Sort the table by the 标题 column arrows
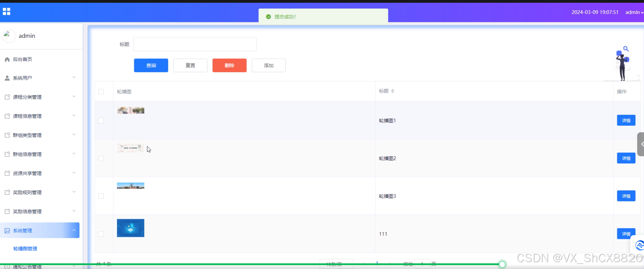644x269 pixels. 393,91
